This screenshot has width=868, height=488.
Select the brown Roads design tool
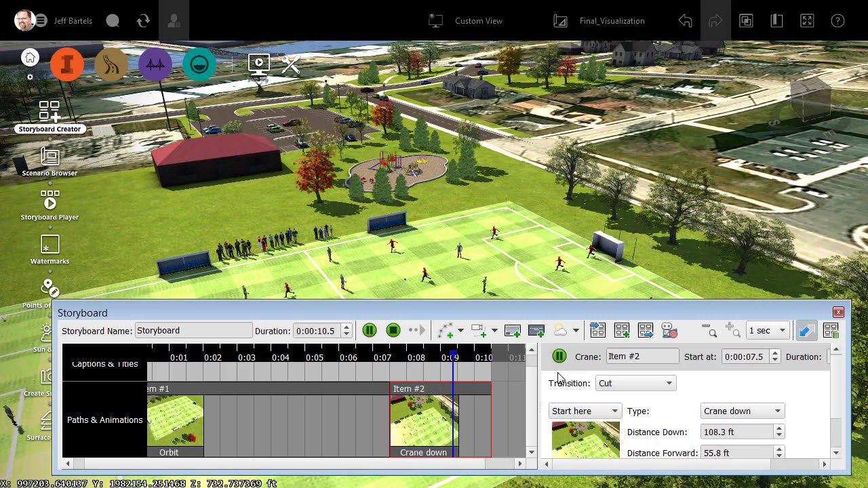111,64
